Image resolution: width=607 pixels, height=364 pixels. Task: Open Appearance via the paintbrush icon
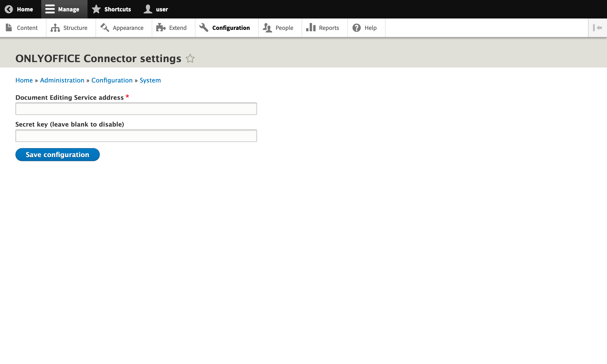pyautogui.click(x=105, y=28)
